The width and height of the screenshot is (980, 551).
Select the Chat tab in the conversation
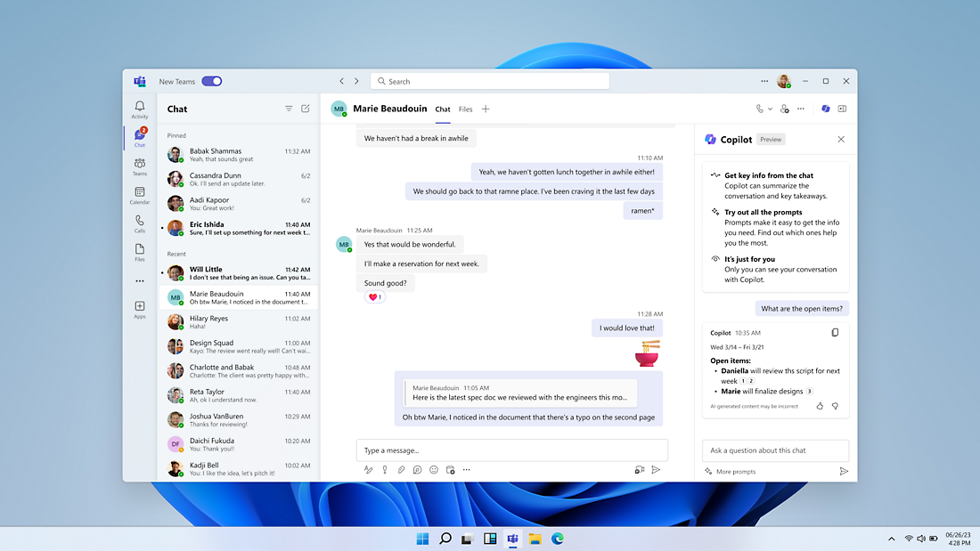click(443, 109)
